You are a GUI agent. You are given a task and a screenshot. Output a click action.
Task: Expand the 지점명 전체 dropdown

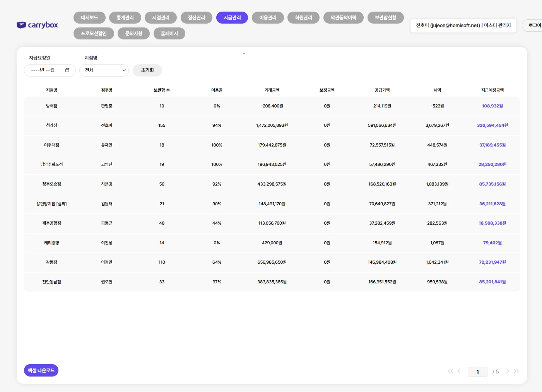tap(104, 70)
